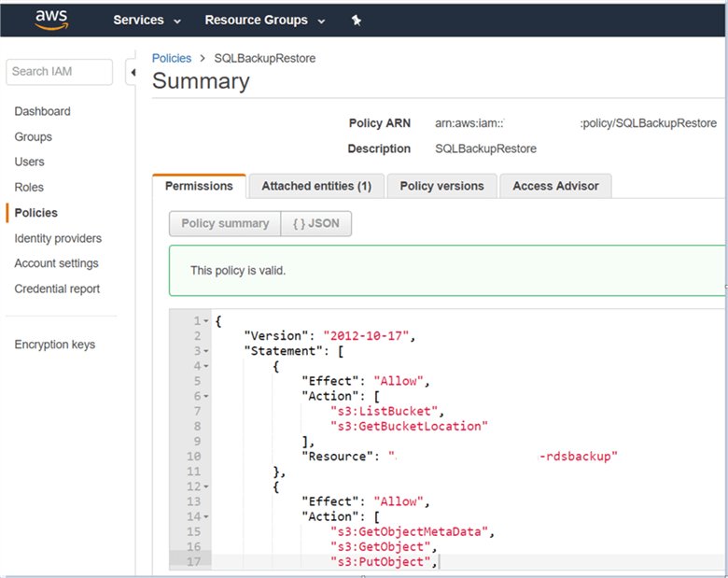The width and height of the screenshot is (728, 578).
Task: Click the pin shortcut icon in header
Action: pos(356,21)
